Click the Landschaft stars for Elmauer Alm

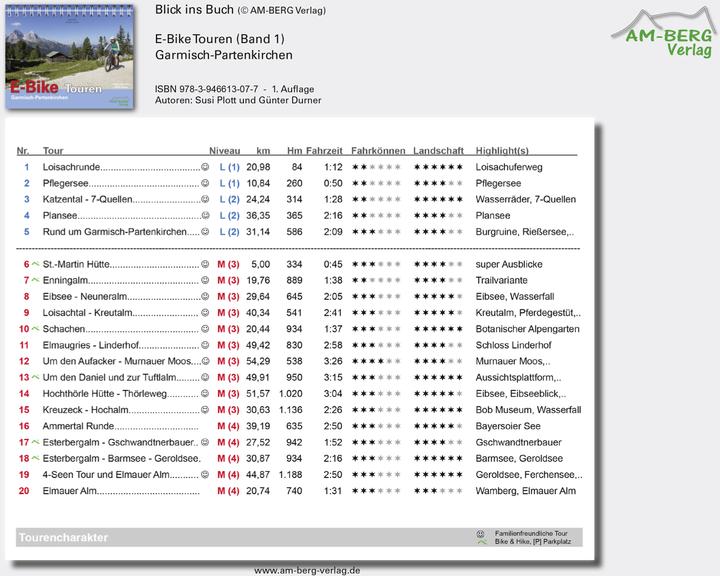[x=438, y=491]
